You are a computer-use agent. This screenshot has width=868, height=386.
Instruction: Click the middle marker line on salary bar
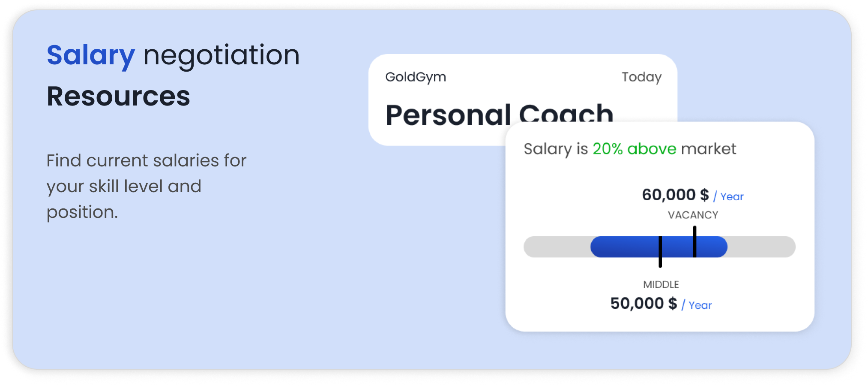click(660, 252)
